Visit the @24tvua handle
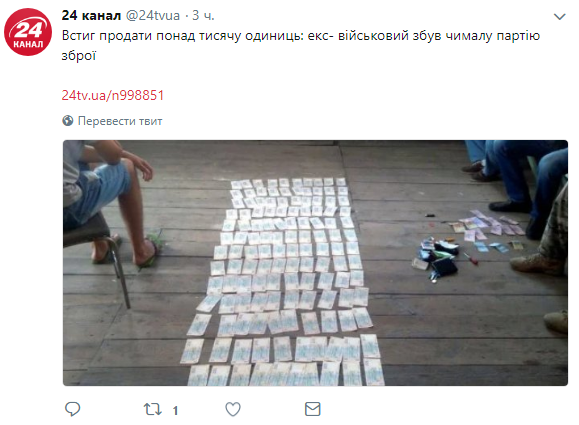Viewport: 579px width, 425px height. [x=153, y=16]
